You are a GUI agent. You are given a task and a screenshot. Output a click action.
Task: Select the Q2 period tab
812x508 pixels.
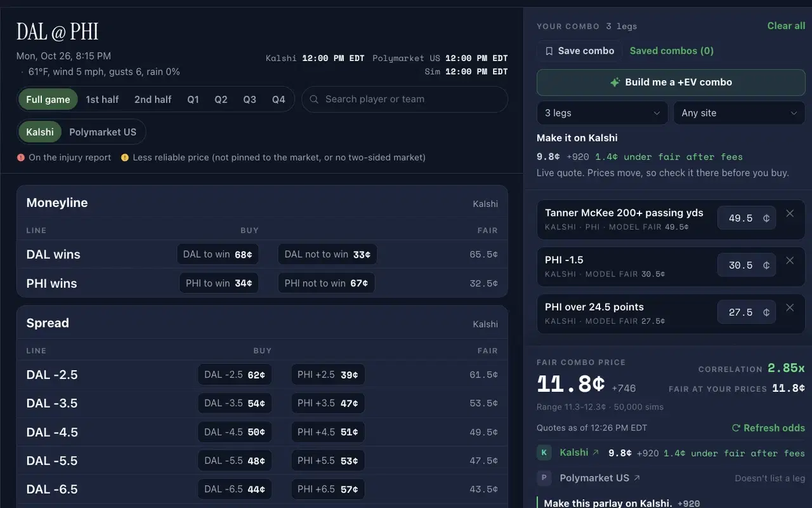(x=221, y=100)
